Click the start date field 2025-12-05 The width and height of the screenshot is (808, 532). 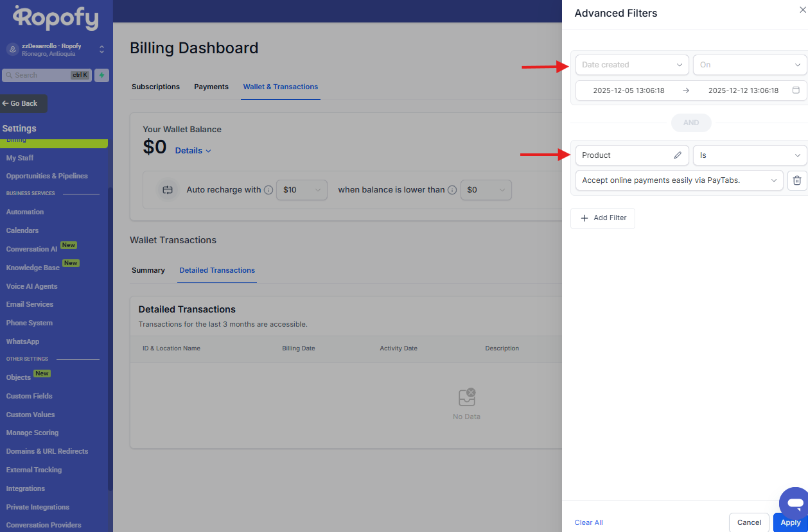point(628,90)
